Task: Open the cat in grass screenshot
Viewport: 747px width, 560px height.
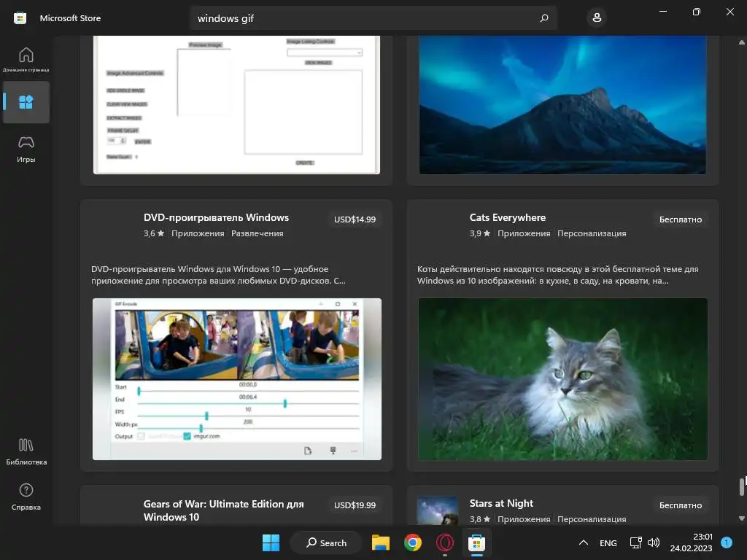Action: (562, 379)
